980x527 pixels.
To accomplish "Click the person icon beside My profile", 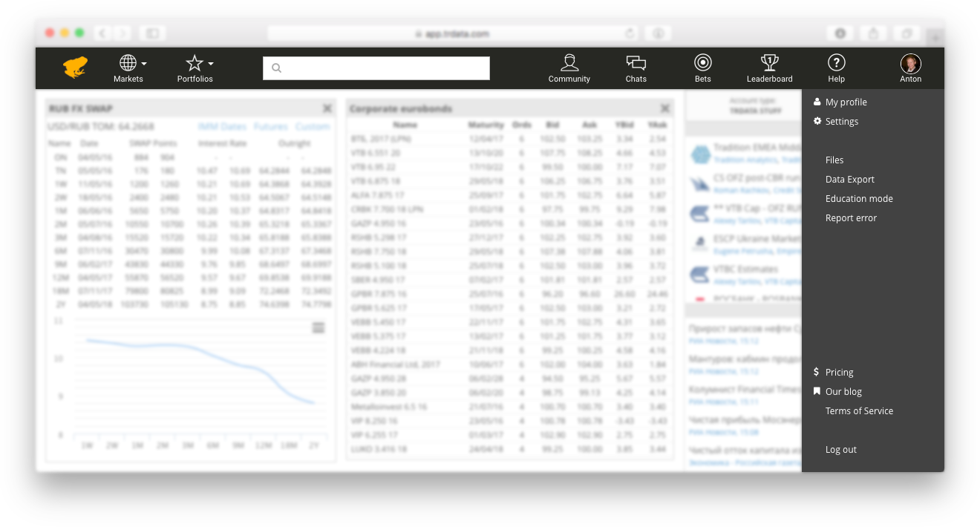I will (x=817, y=102).
